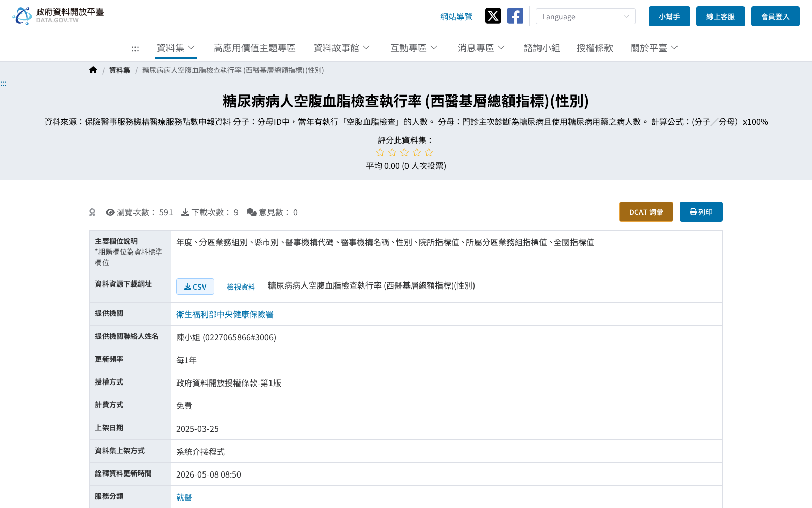Click the 2025-03-25 listing date
The image size is (812, 508).
(x=197, y=429)
